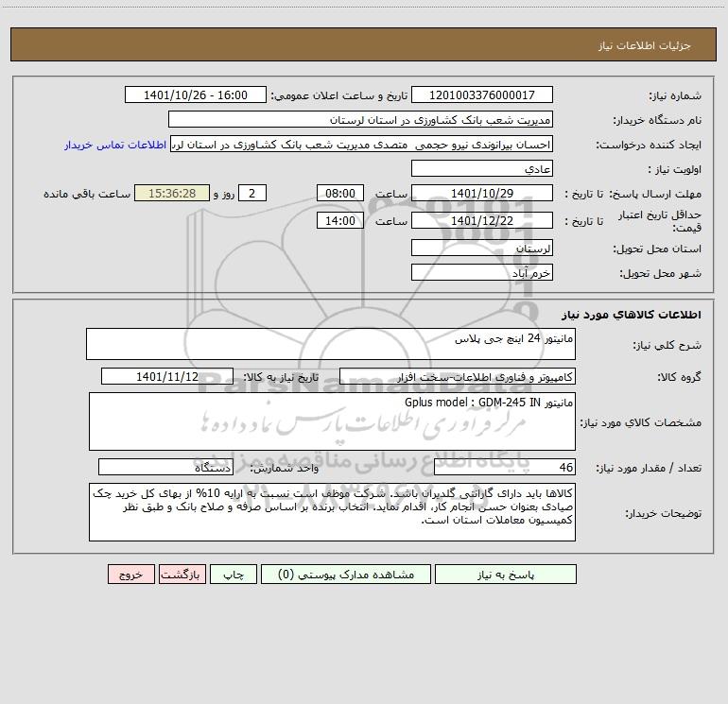This screenshot has width=728, height=704.
Task: Click price validity date 1401/12/22
Action: pos(482,221)
